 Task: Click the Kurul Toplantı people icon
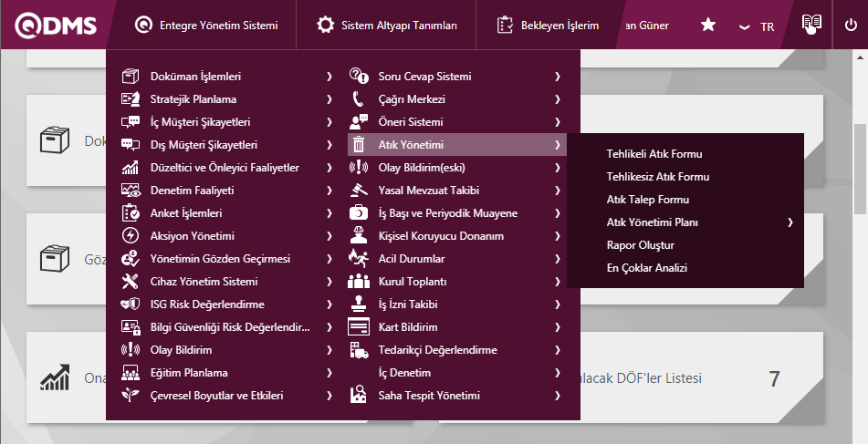pyautogui.click(x=359, y=282)
